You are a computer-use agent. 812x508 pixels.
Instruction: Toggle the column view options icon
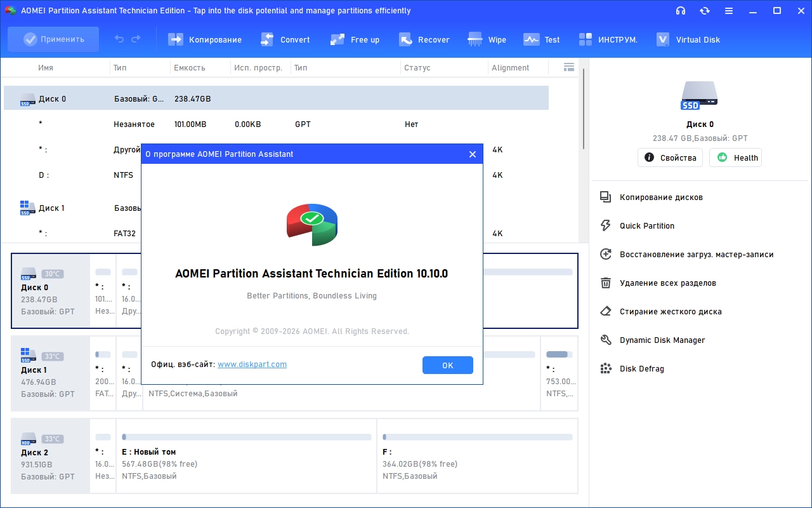point(568,67)
